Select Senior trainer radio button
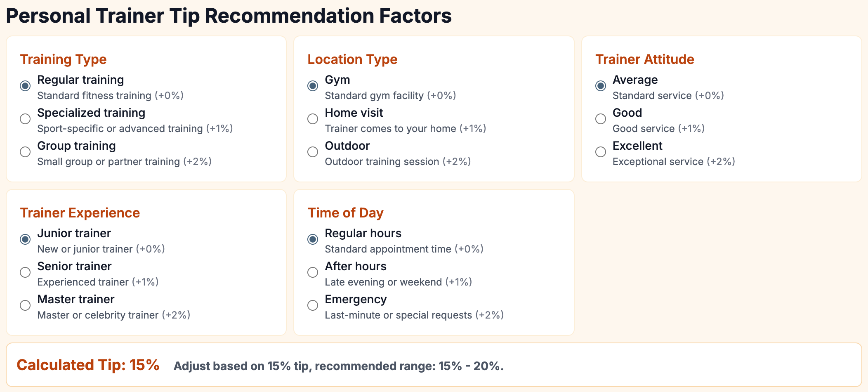 point(25,272)
